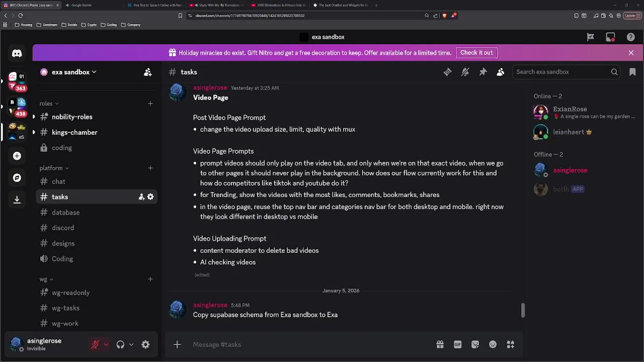Open the notification settings bell icon
Image resolution: width=644 pixels, height=362 pixels.
[465, 72]
